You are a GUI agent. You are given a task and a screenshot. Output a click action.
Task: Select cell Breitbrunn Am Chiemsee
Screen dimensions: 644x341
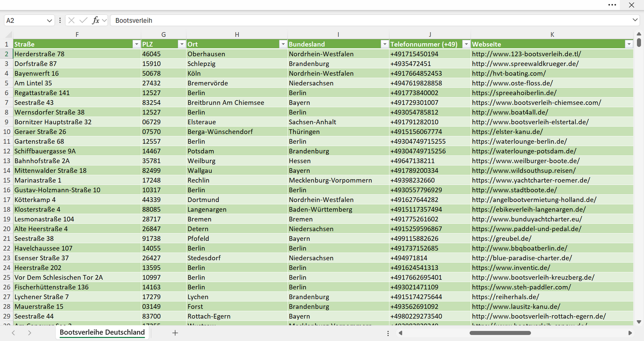pos(237,102)
